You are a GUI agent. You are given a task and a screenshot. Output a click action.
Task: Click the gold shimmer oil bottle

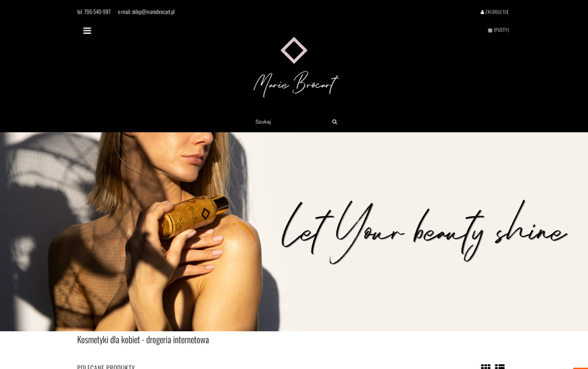point(193,216)
